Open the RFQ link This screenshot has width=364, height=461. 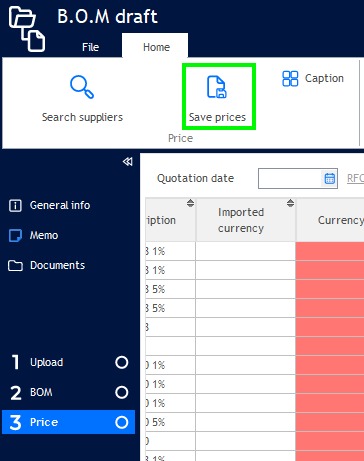pos(355,178)
